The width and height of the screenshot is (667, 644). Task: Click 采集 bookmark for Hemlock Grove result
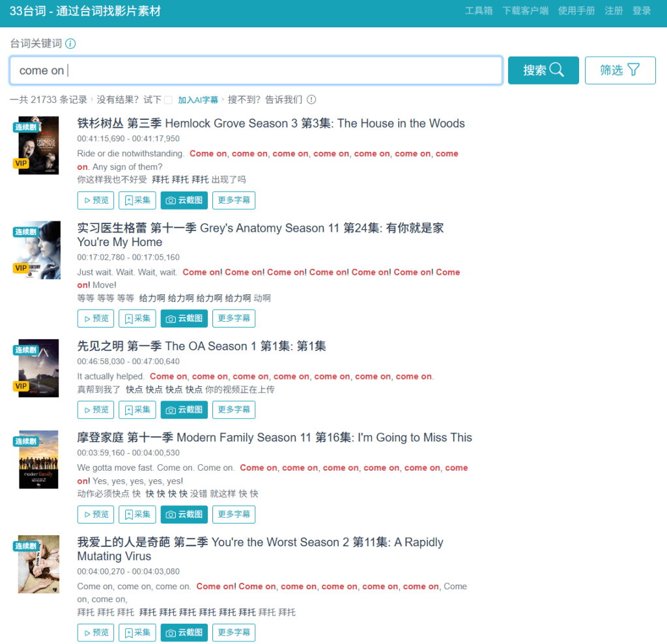coord(137,201)
